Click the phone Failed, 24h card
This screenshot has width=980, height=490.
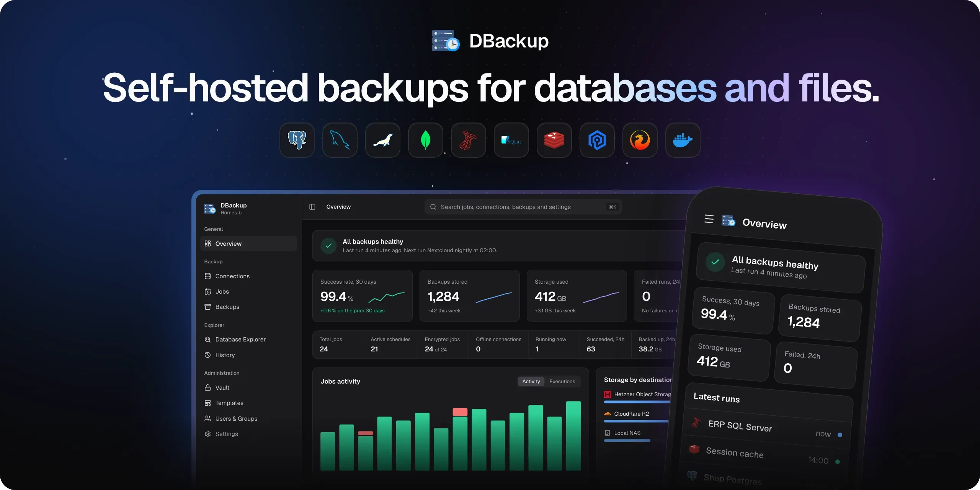(x=816, y=364)
